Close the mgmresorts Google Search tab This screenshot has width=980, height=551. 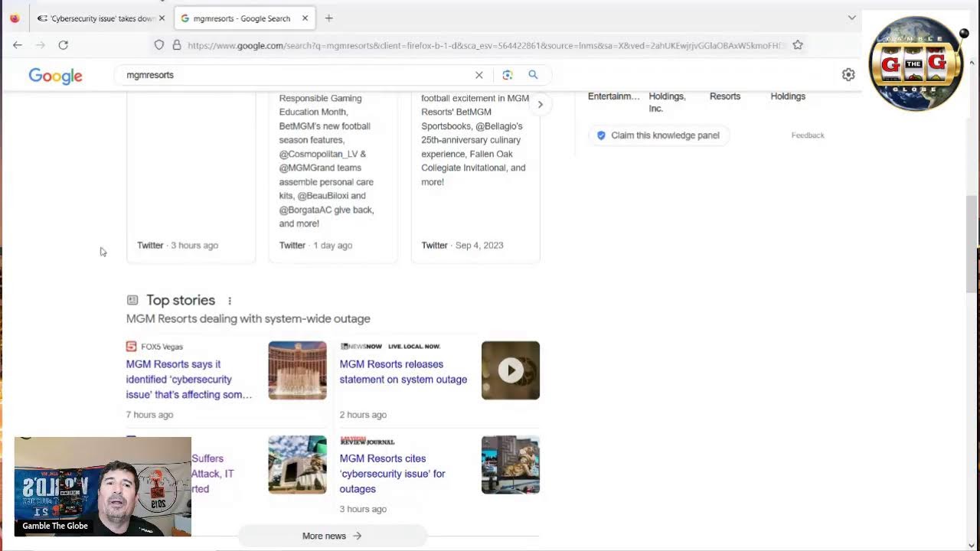click(x=305, y=18)
